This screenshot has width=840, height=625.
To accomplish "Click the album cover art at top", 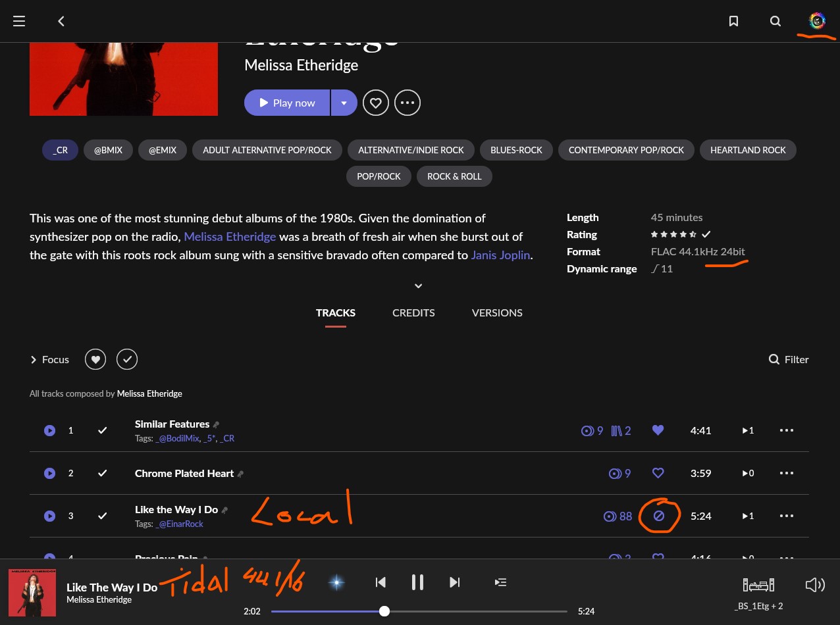I will (124, 79).
